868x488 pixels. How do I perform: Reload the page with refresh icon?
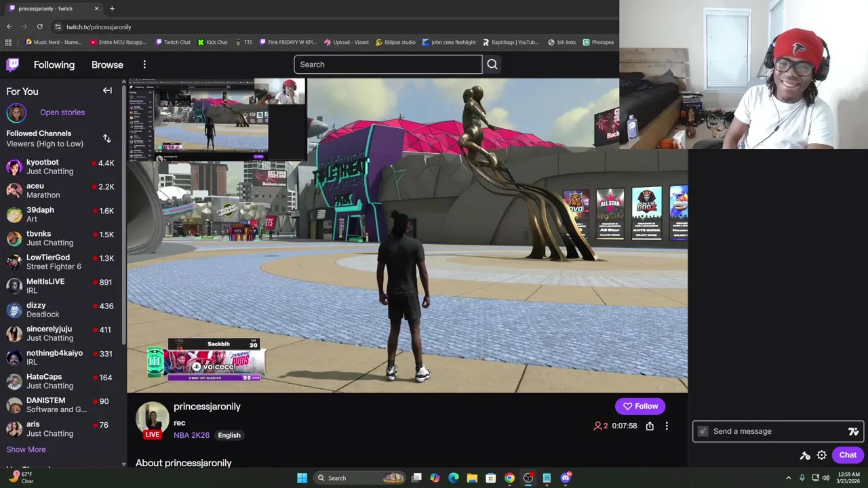point(39,26)
